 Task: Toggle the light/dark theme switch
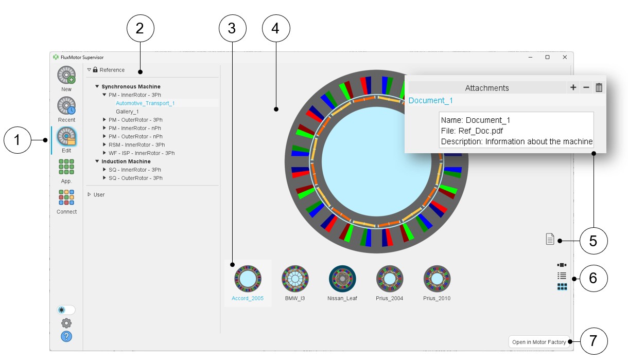[x=66, y=310]
